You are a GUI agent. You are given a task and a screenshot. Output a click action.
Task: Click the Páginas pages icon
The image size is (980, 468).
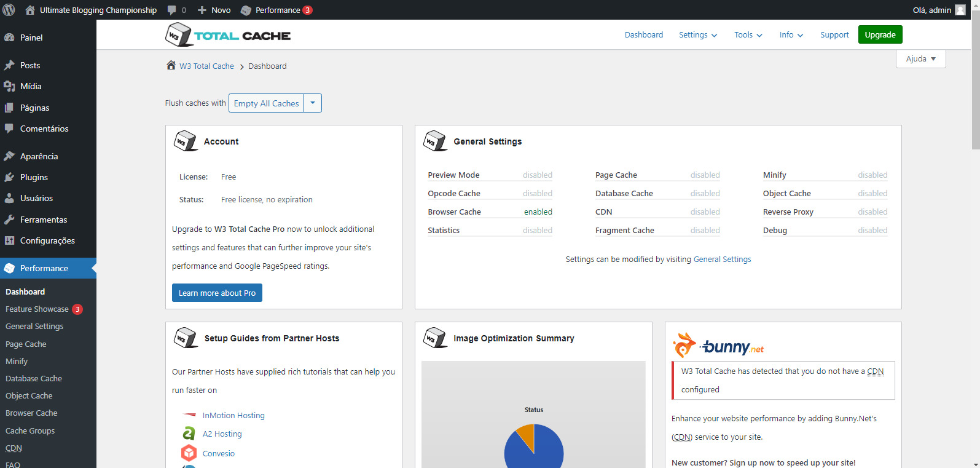coord(9,108)
